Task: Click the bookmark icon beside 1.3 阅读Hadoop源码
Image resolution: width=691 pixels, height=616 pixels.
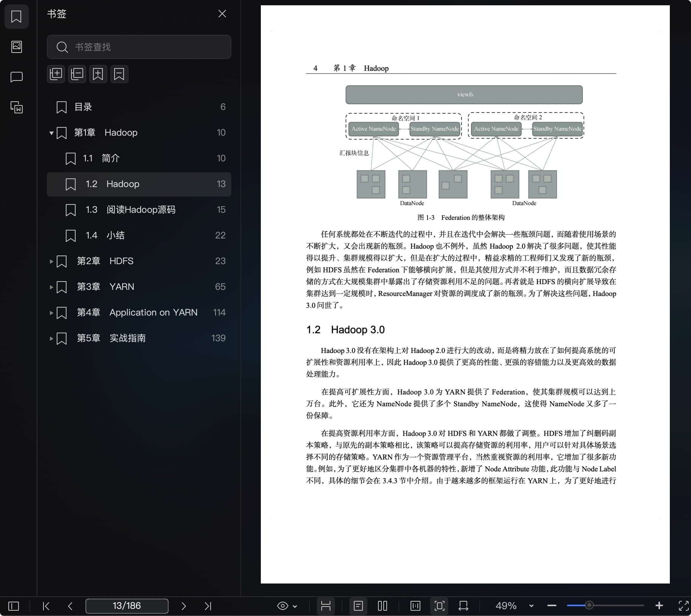Action: (x=71, y=210)
